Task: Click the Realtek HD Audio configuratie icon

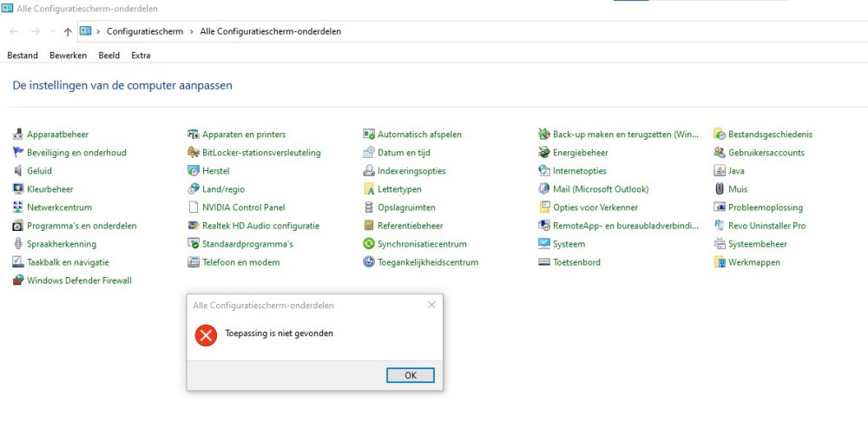Action: click(194, 226)
